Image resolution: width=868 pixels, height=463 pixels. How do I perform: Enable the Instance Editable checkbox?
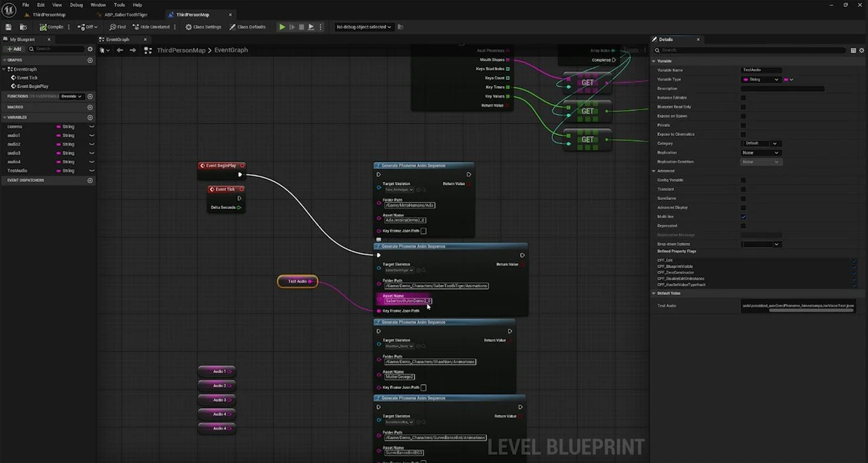(x=743, y=98)
